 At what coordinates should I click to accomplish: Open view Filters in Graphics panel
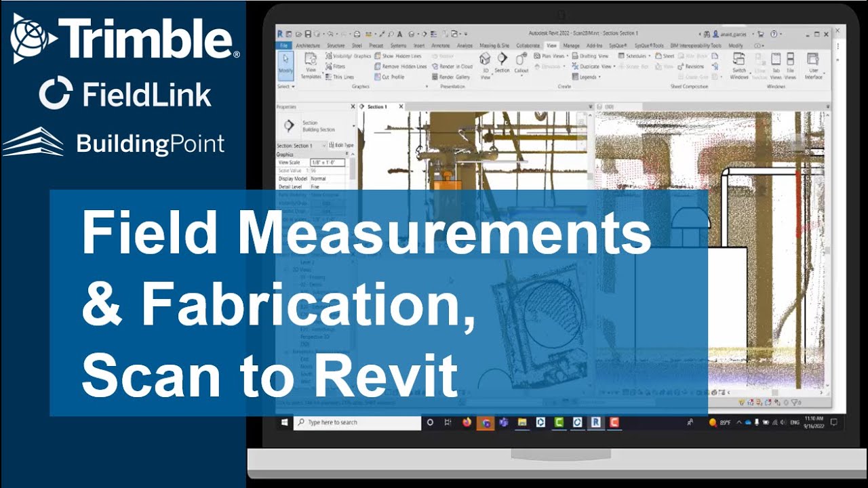click(x=336, y=66)
